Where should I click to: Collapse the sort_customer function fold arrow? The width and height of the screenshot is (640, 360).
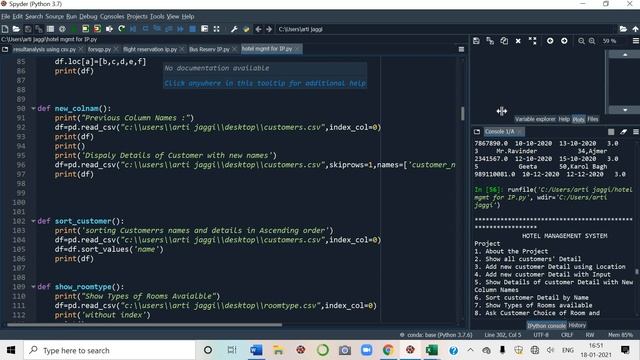pos(33,221)
